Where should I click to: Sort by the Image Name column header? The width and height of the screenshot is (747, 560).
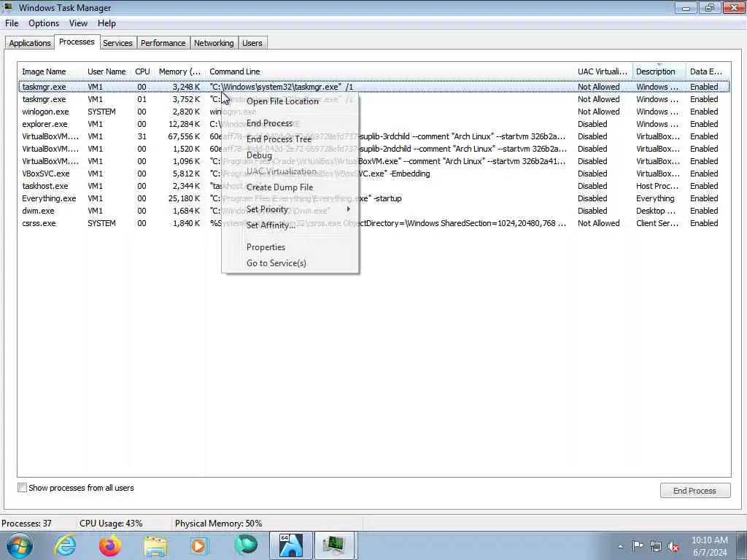click(51, 71)
